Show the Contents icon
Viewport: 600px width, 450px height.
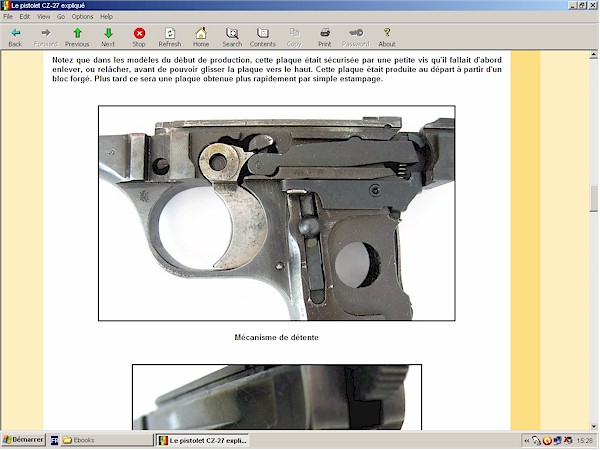tap(263, 33)
